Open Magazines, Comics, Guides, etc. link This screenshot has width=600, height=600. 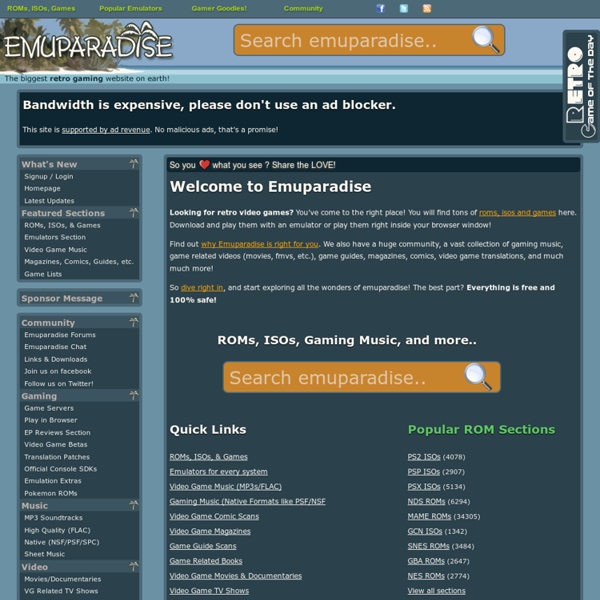79,262
